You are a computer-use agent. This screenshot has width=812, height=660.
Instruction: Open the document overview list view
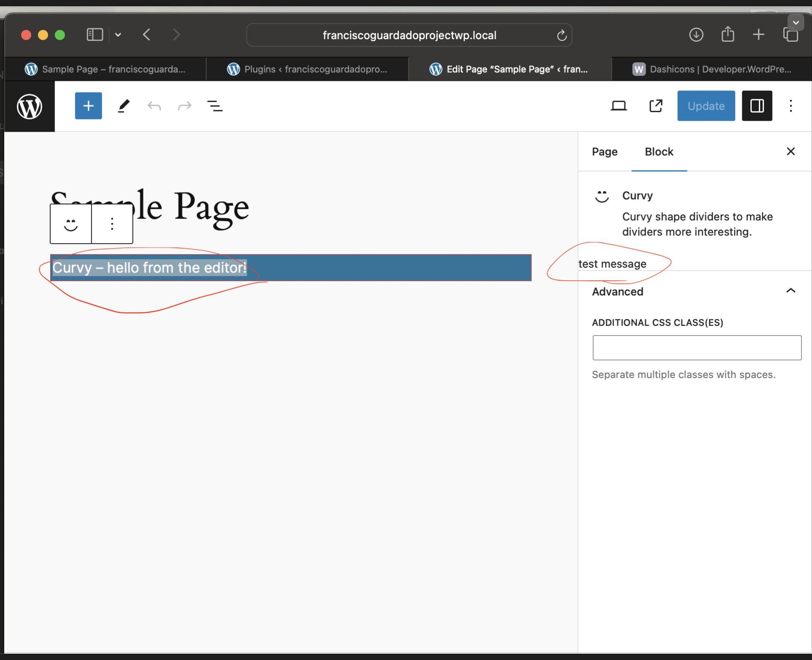(215, 105)
